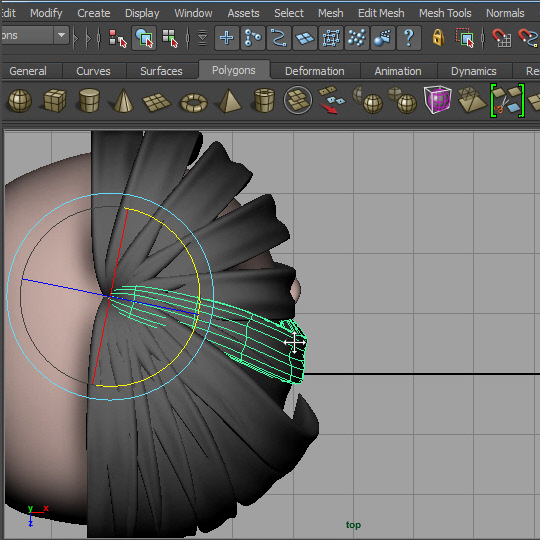Open the Mesh Tools menu
The height and width of the screenshot is (540, 540).
tap(445, 13)
